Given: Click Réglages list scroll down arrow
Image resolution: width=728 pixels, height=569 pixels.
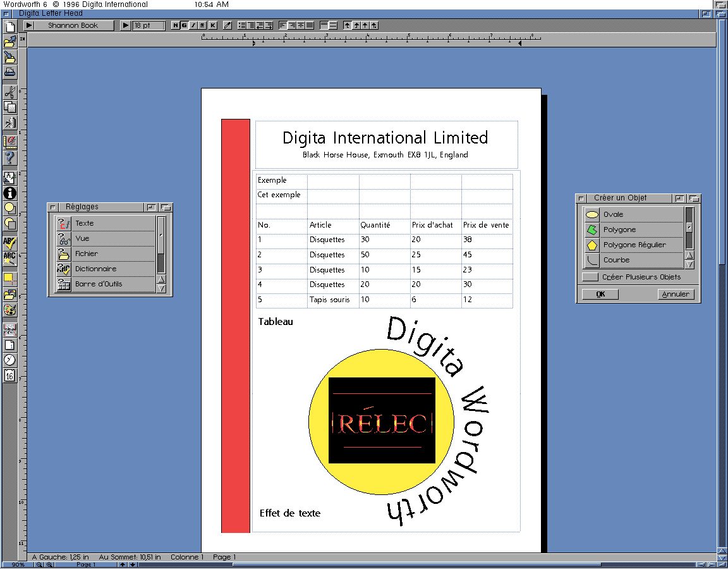Looking at the screenshot, I should [161, 288].
